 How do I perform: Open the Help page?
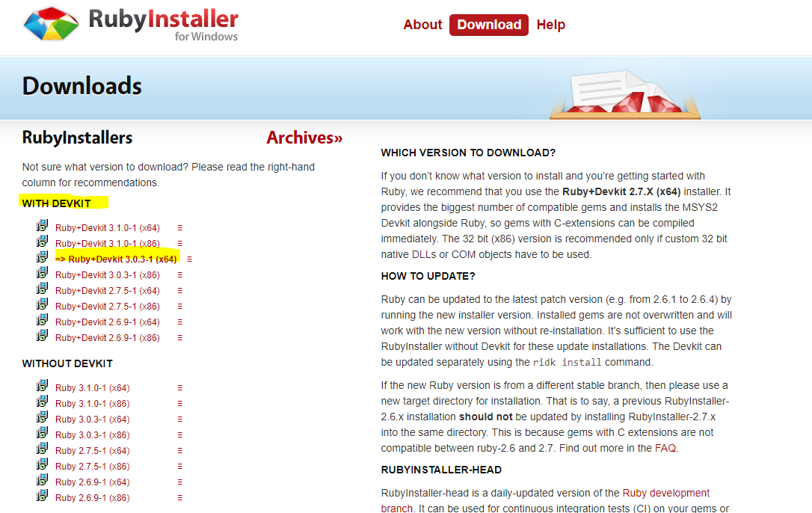[550, 25]
